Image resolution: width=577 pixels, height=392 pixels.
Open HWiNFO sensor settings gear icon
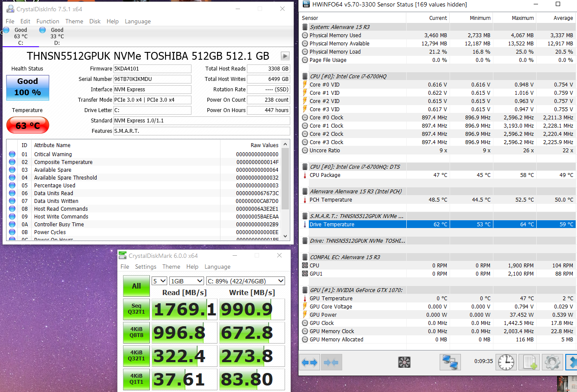pos(552,362)
